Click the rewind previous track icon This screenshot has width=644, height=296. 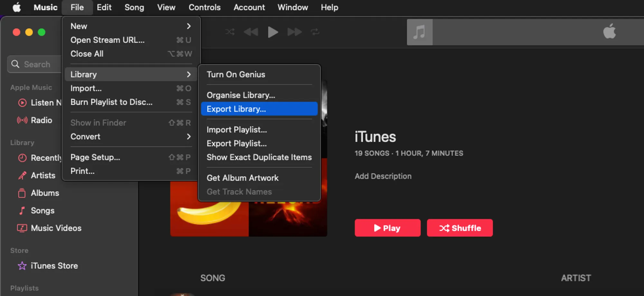pyautogui.click(x=251, y=32)
